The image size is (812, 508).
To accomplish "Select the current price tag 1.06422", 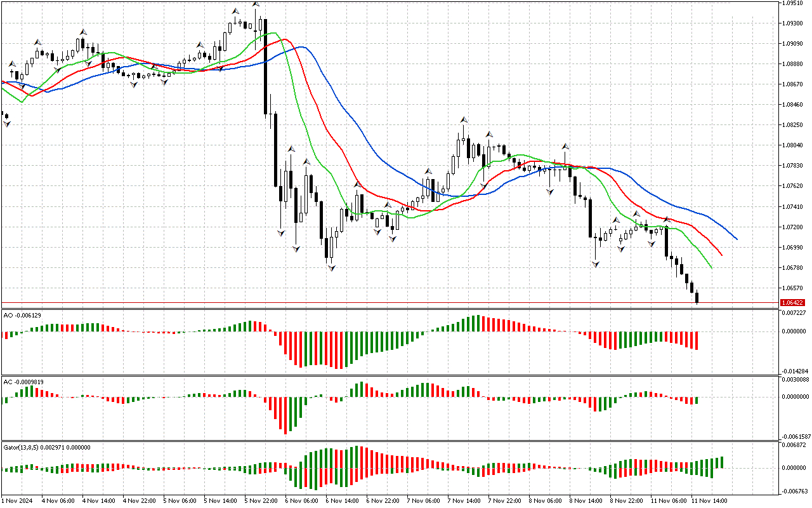I will 794,303.
